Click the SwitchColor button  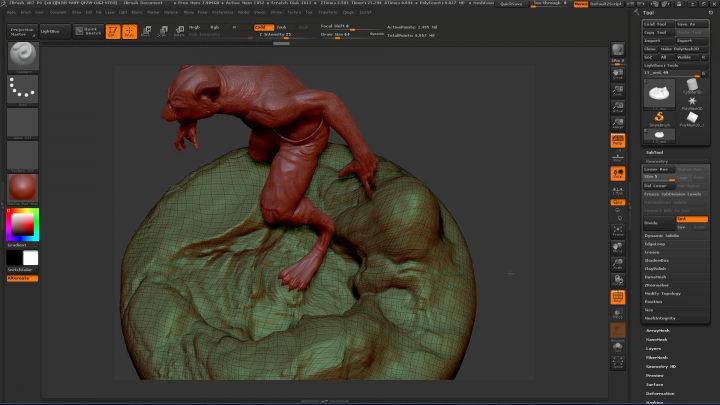coord(22,270)
